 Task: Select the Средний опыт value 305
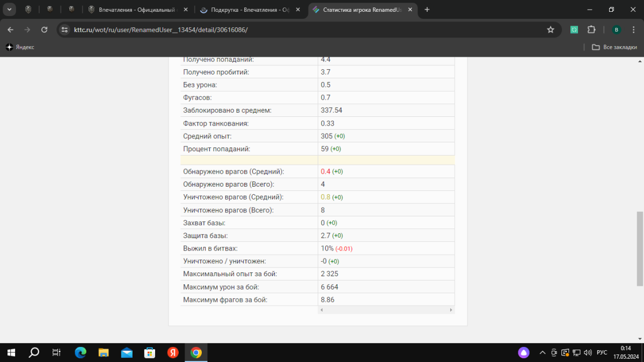[x=327, y=136]
